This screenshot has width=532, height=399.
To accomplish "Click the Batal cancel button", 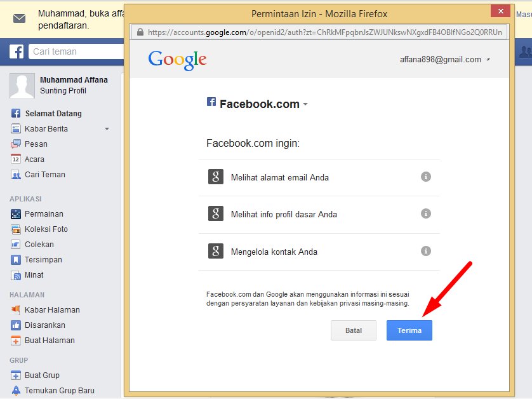I will [x=354, y=330].
